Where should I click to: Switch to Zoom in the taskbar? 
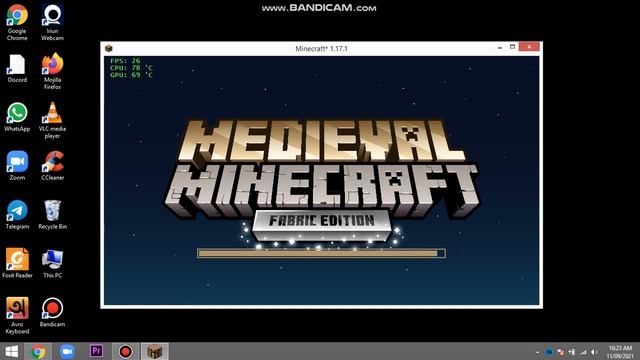click(x=67, y=351)
